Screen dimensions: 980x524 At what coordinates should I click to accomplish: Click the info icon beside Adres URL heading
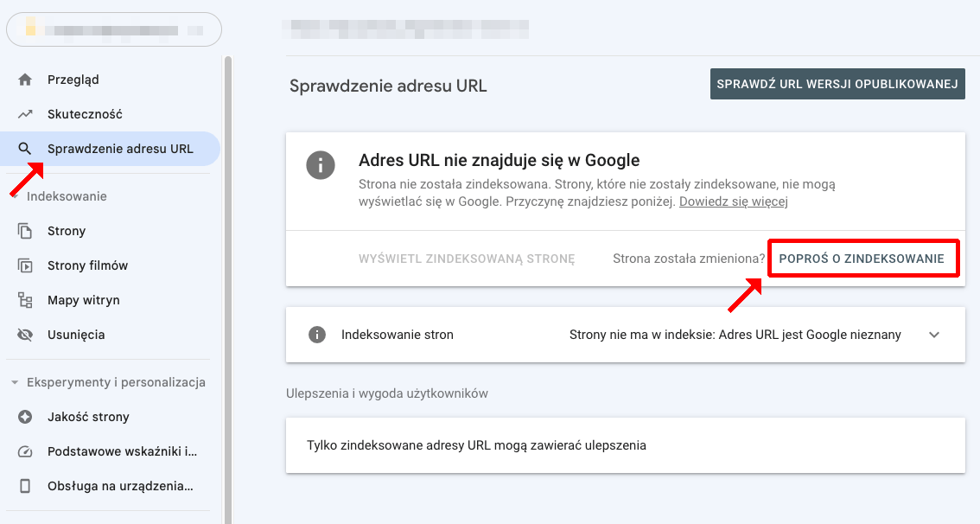(x=321, y=165)
